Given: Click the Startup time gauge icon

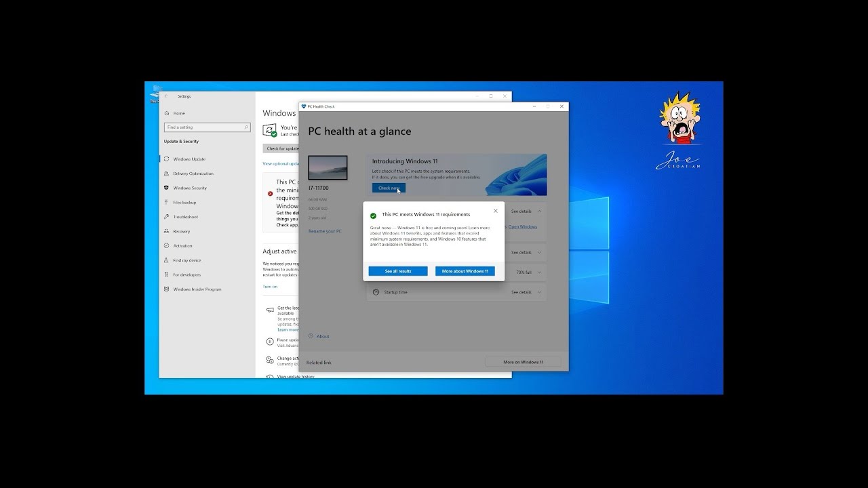Looking at the screenshot, I should pos(376,292).
